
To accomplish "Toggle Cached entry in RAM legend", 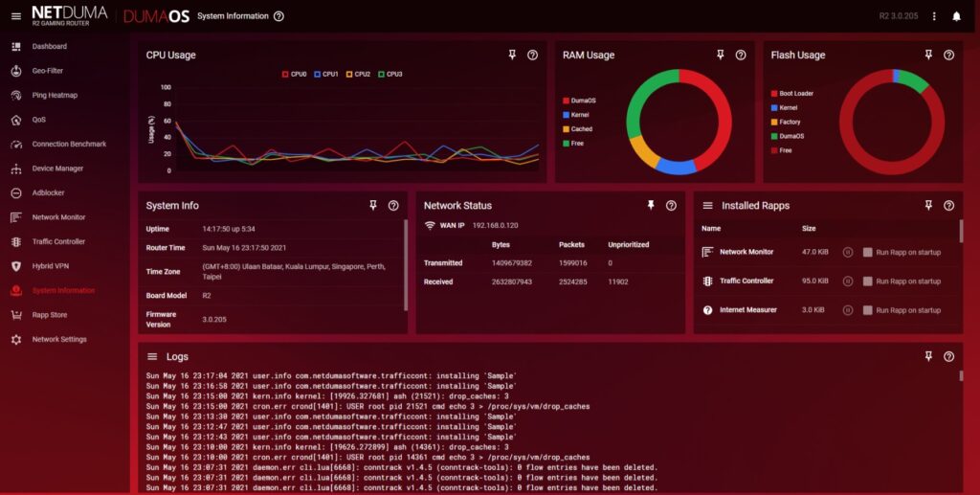I will pyautogui.click(x=577, y=128).
